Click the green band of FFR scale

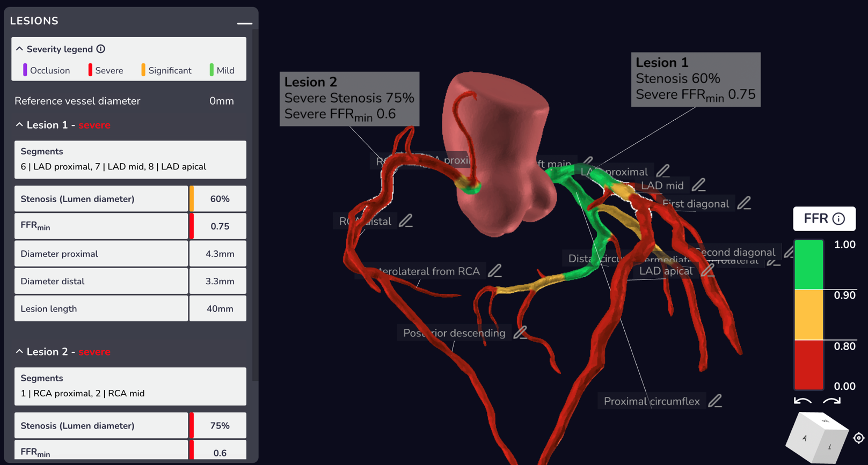tap(808, 265)
